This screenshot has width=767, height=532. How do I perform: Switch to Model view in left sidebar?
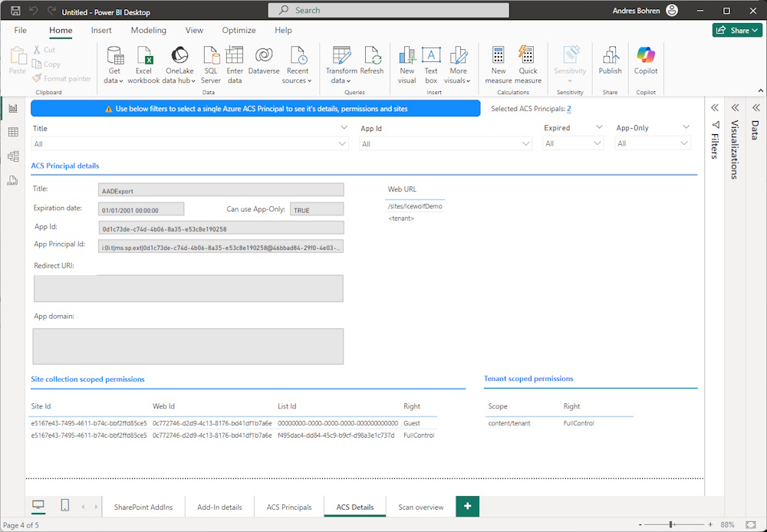tap(13, 156)
